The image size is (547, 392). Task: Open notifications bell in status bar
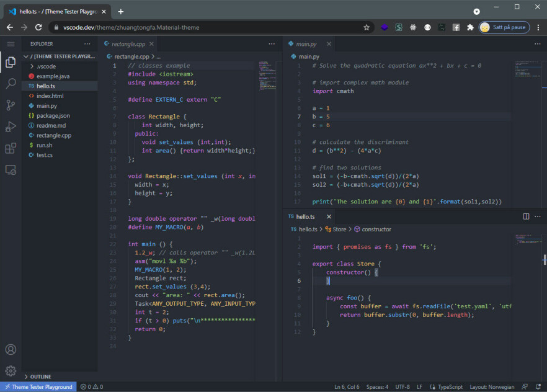538,387
